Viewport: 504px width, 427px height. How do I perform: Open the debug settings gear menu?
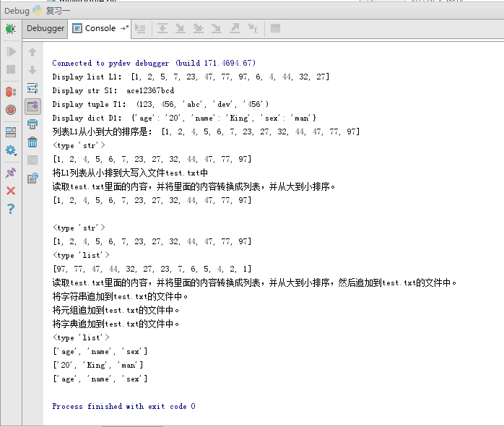[11, 150]
